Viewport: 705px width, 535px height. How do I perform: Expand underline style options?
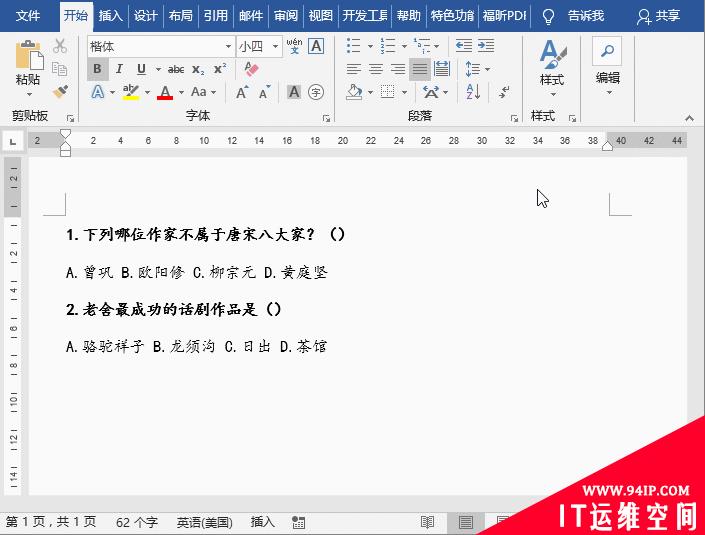point(158,69)
